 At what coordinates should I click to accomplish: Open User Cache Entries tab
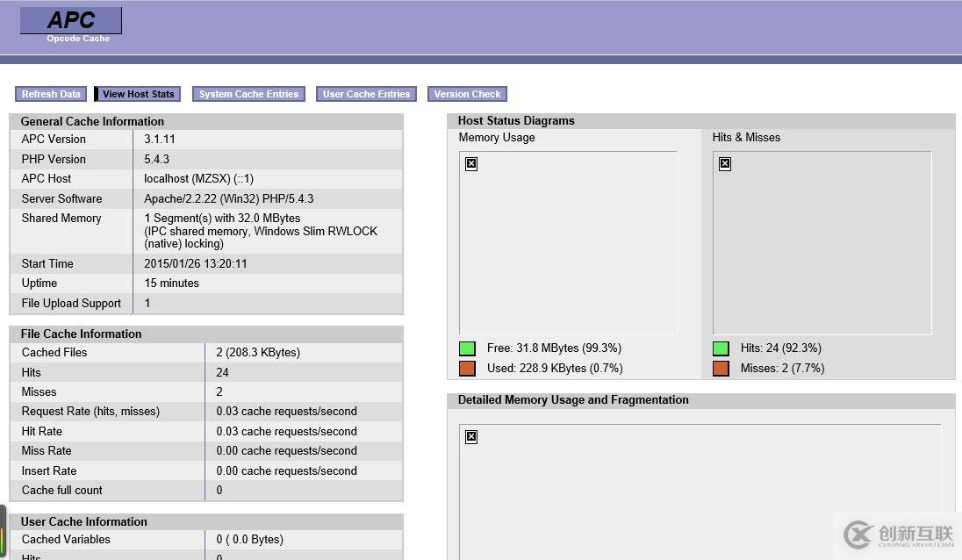(x=366, y=94)
